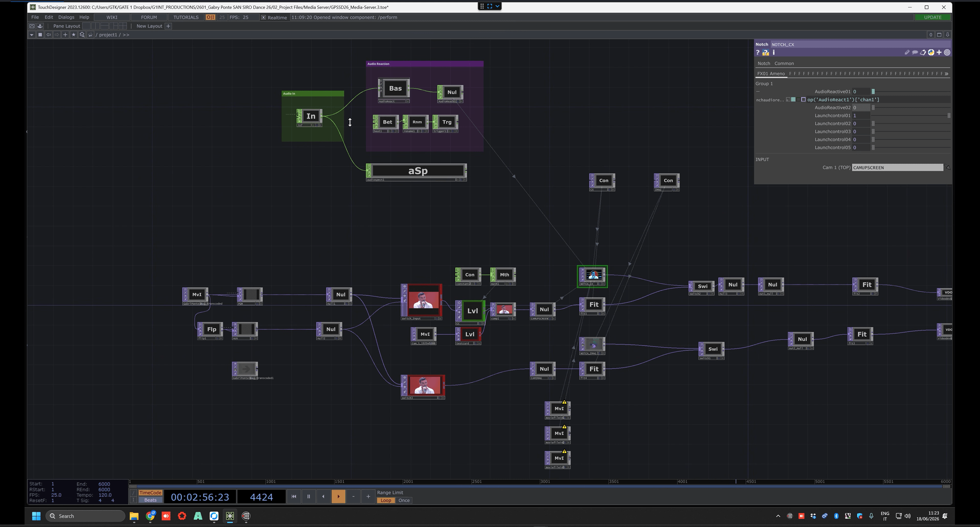980x527 pixels.
Task: Toggle the O|I power button
Action: tap(210, 17)
